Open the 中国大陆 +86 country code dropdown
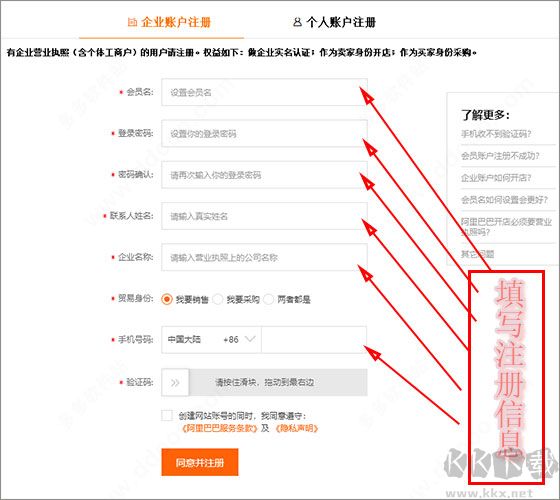 coord(211,340)
